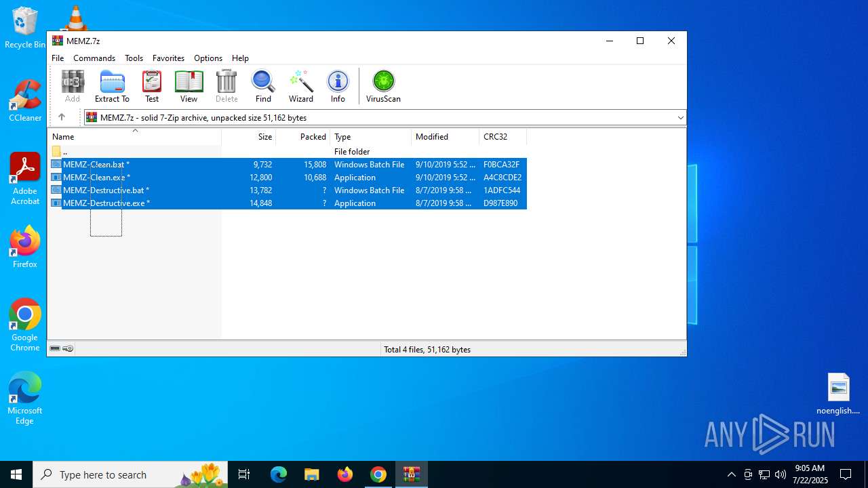Open Google Chrome desktop shortcut
This screenshot has width=868, height=488.
click(25, 325)
